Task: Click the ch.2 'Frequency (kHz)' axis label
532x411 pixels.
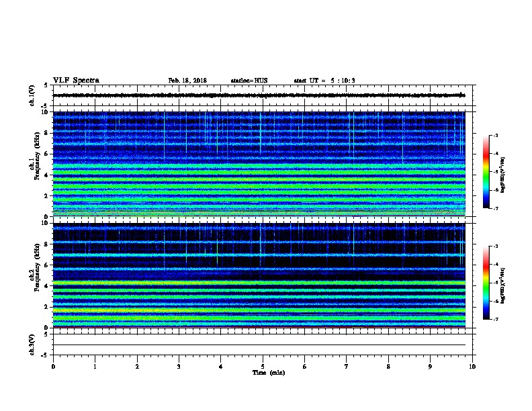Action: (x=36, y=267)
